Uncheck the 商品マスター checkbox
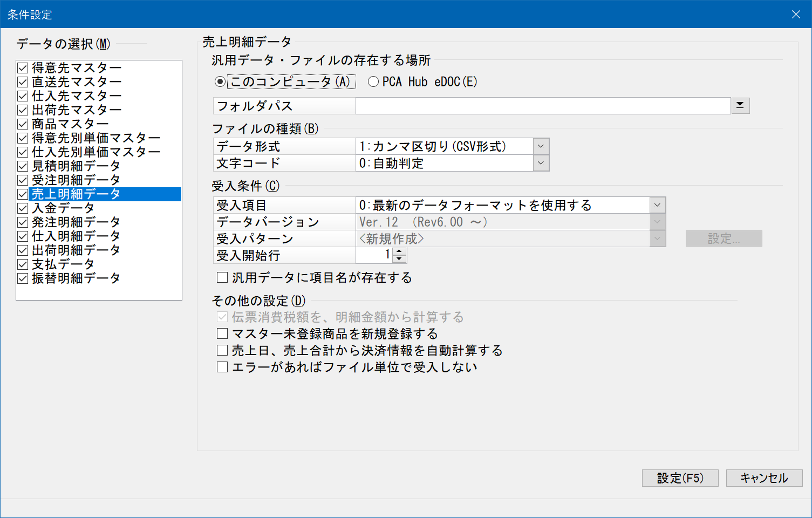 tap(23, 124)
